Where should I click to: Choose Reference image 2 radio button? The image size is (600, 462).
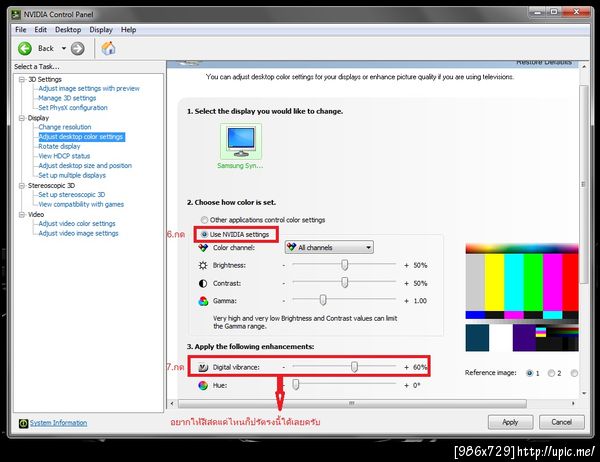551,373
